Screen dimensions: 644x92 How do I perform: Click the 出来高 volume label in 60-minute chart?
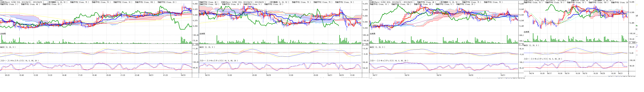[x=526, y=32]
